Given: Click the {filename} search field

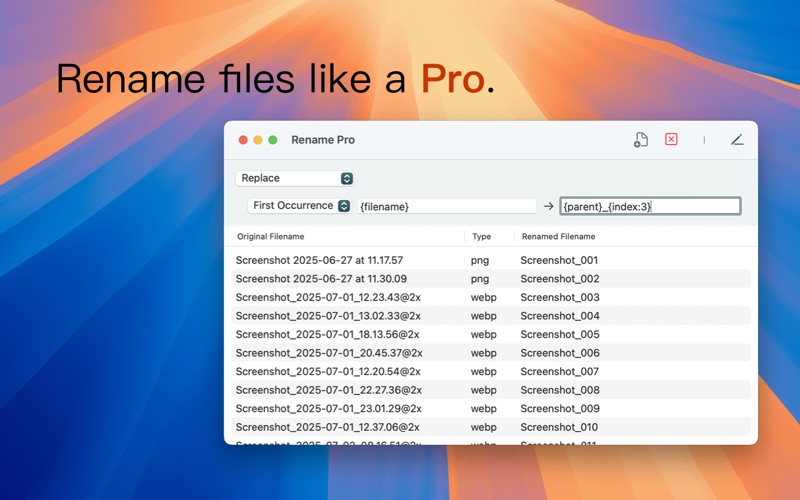Looking at the screenshot, I should (x=447, y=207).
